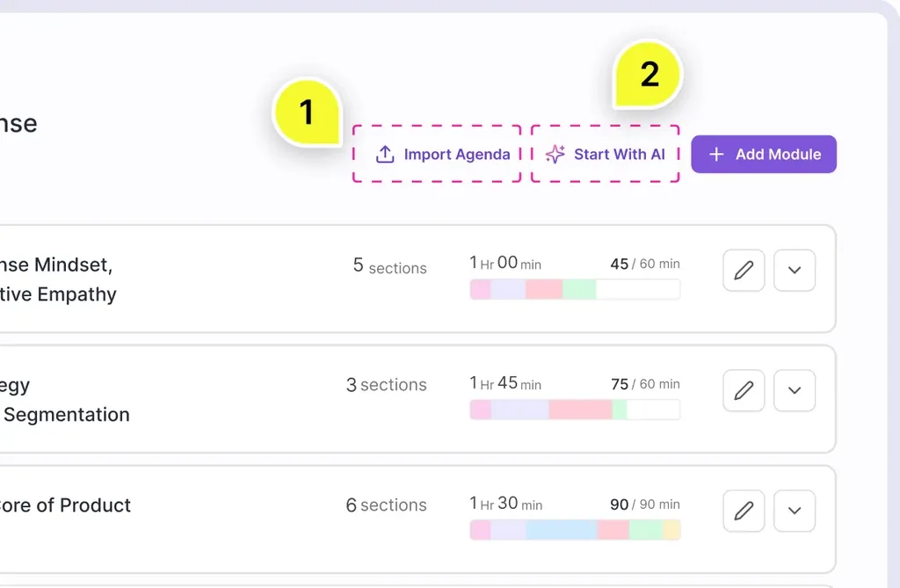Expand the 6 sections module chevron
Viewport: 900px width, 588px height.
pos(795,511)
